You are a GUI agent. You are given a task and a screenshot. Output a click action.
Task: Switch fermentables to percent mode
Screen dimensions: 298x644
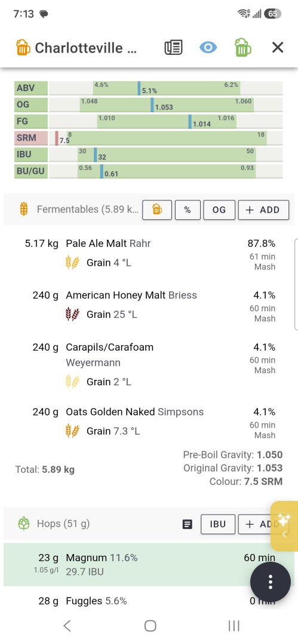pyautogui.click(x=188, y=210)
